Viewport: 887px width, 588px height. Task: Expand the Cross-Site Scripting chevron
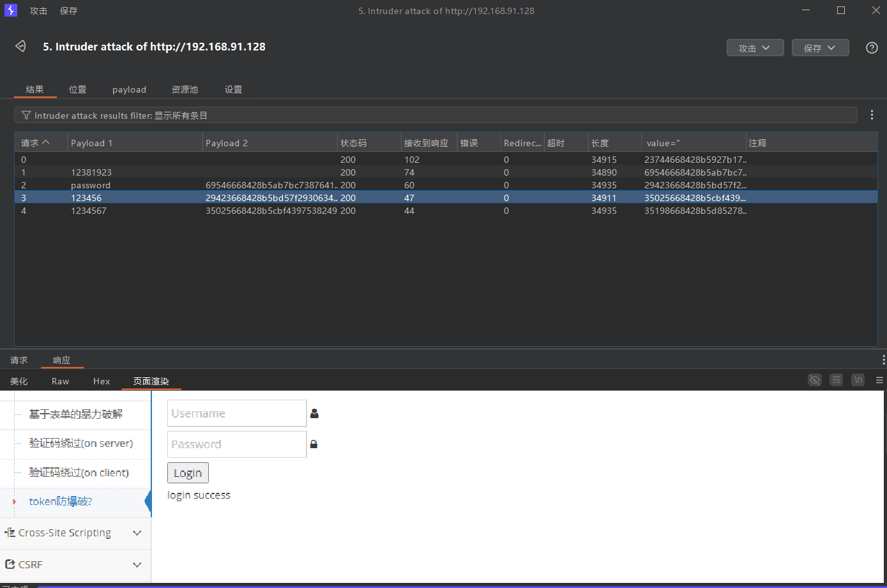(x=137, y=533)
